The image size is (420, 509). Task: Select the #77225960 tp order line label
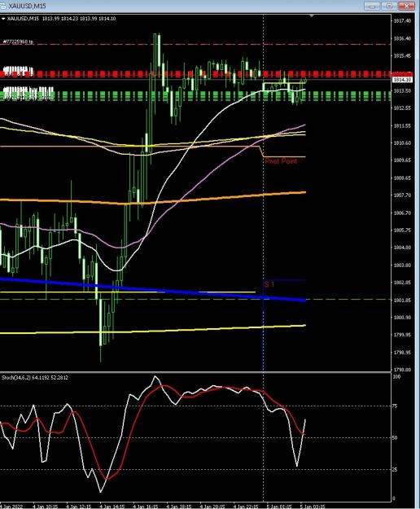click(18, 42)
